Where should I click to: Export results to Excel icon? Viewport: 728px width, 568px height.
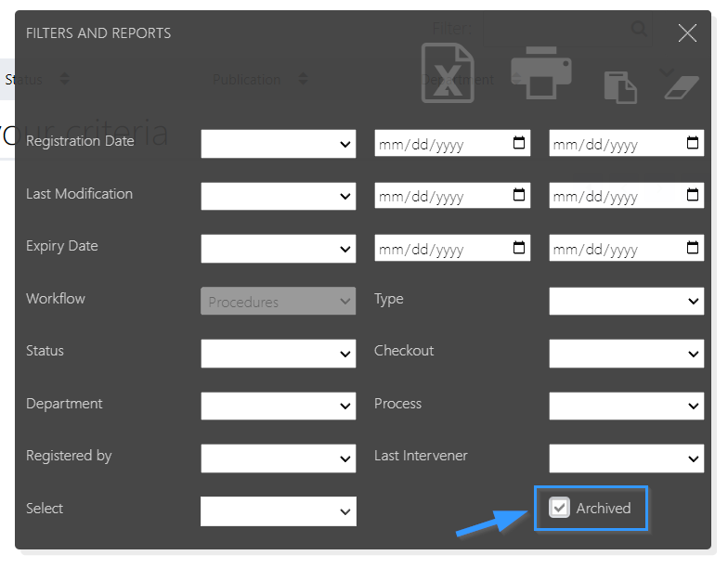pos(448,72)
